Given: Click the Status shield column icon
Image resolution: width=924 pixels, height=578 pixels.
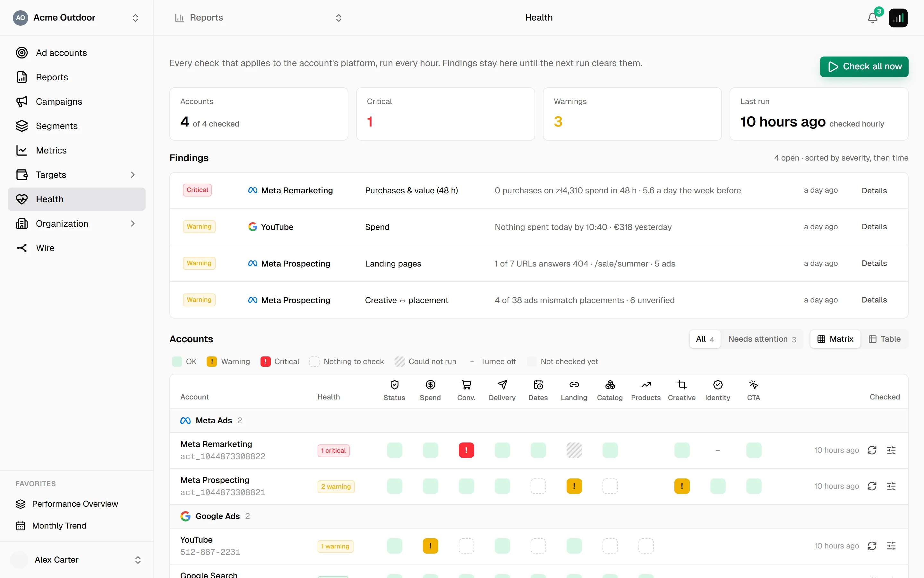Looking at the screenshot, I should tap(394, 385).
